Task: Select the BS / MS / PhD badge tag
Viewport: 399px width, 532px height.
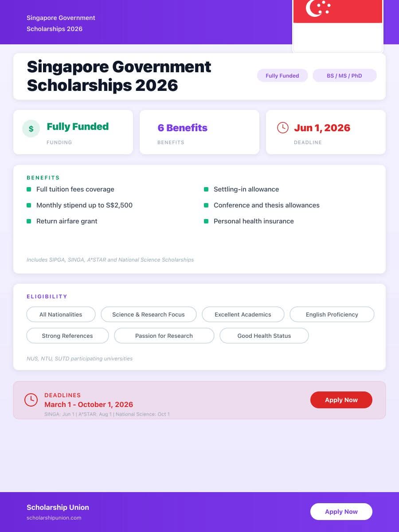Action: (344, 75)
